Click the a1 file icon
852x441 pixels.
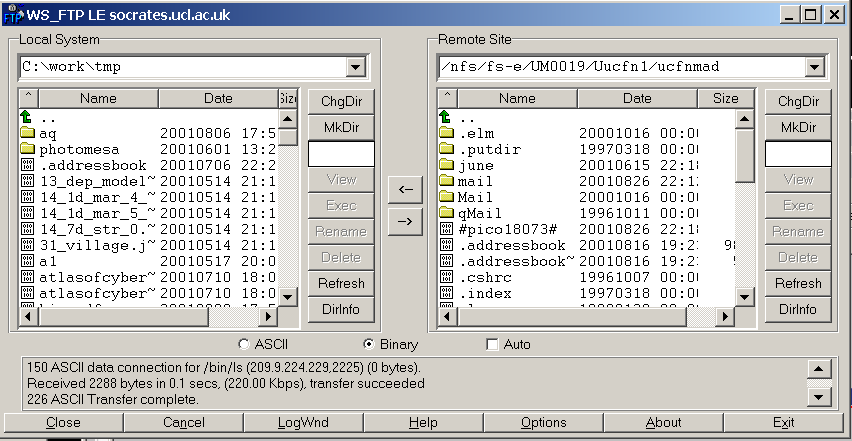pyautogui.click(x=27, y=261)
